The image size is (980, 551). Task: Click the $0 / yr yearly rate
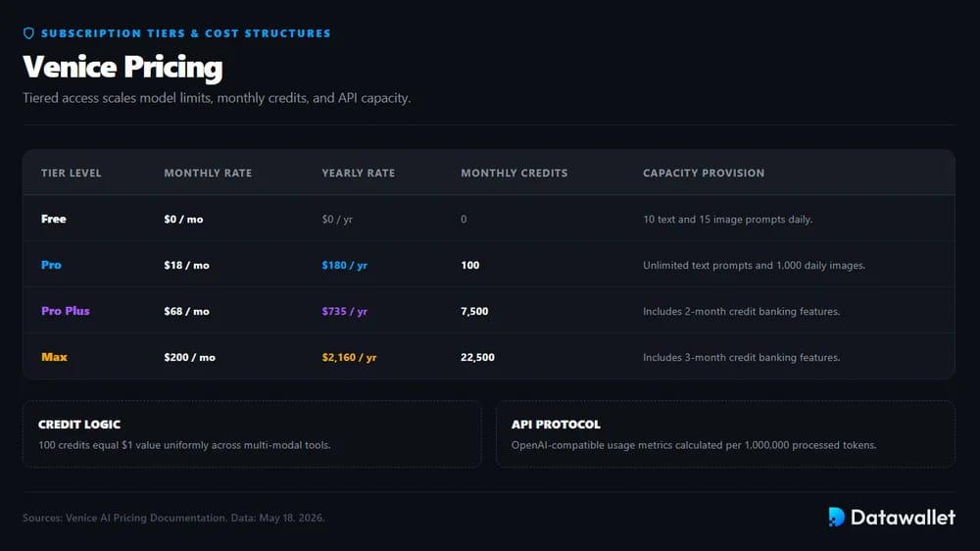(337, 220)
